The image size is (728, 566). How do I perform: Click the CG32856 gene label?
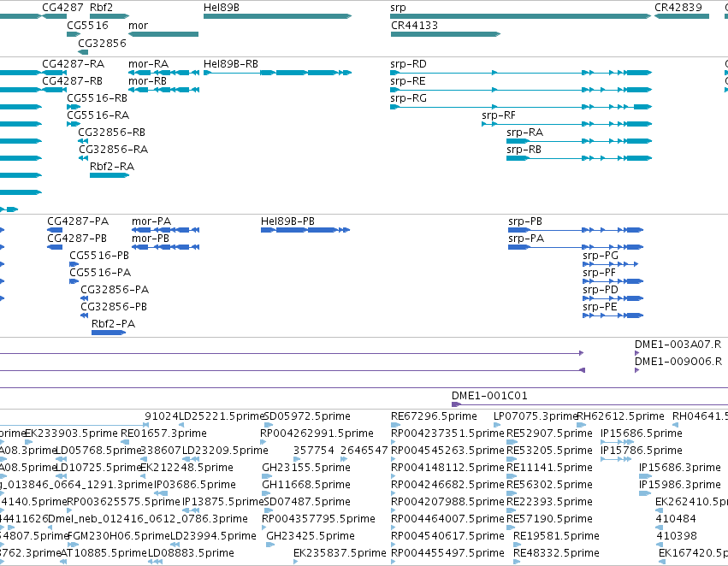click(x=102, y=43)
